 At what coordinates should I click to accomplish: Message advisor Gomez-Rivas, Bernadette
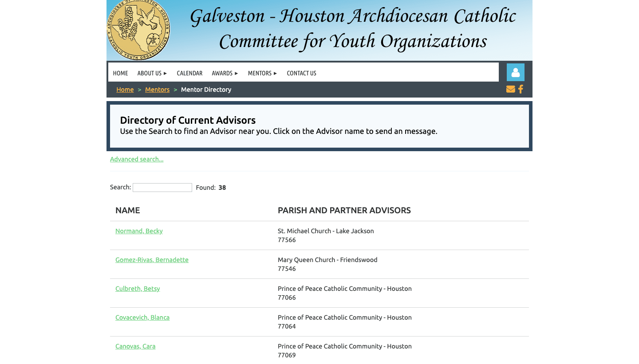(152, 259)
